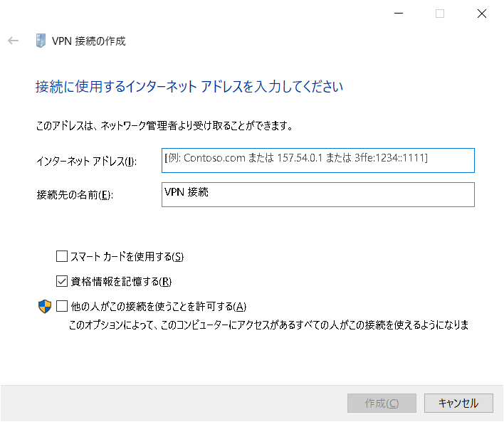This screenshot has width=504, height=422.
Task: Click the 作成 button
Action: click(x=382, y=403)
